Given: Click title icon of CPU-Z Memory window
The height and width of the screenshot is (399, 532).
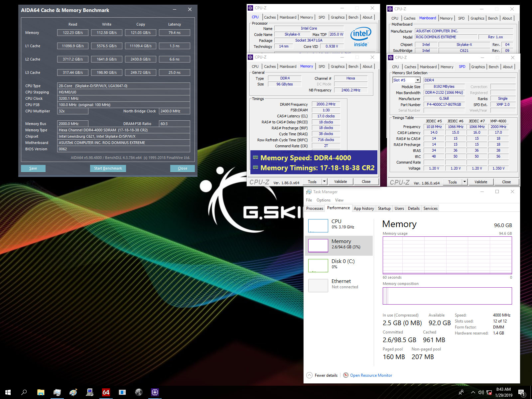Looking at the screenshot, I should point(250,57).
